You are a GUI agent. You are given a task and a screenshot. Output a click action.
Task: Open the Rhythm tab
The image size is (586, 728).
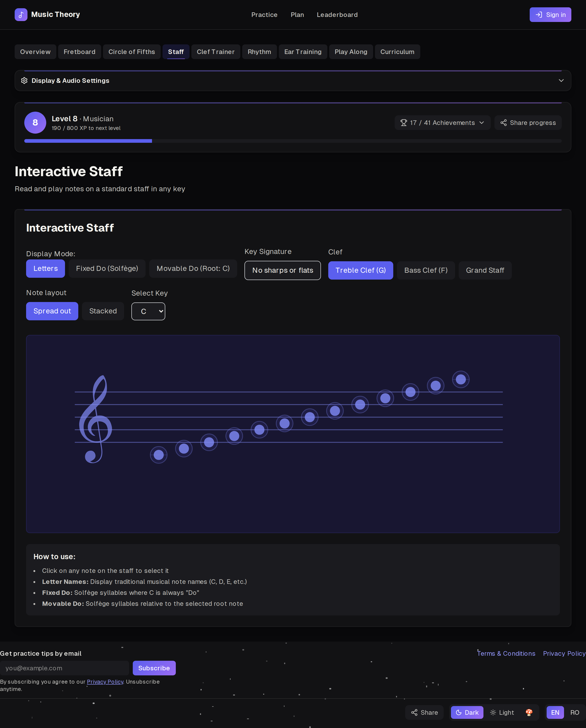(259, 52)
